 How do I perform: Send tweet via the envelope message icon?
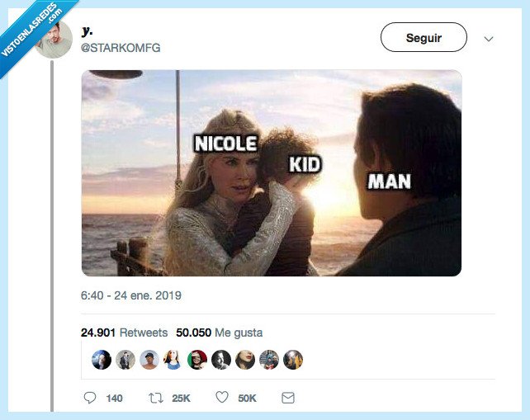[x=288, y=398]
